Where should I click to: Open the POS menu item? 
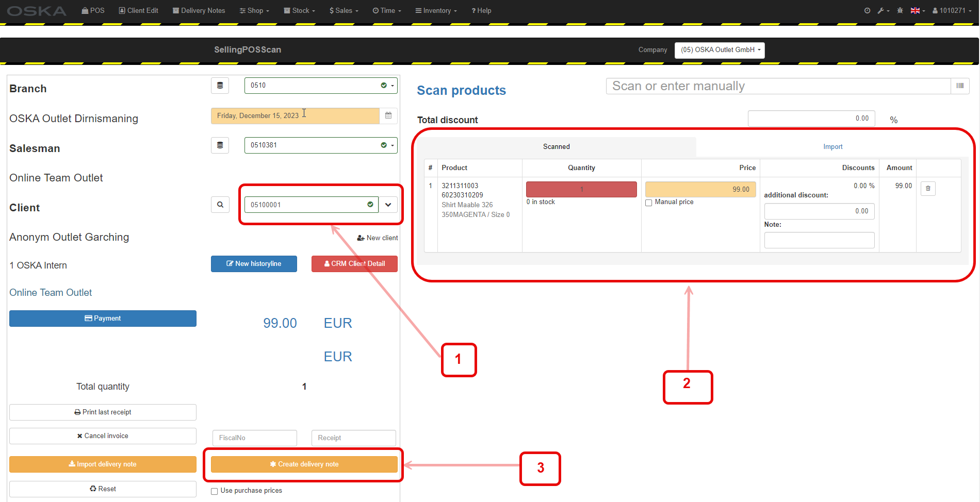[93, 10]
